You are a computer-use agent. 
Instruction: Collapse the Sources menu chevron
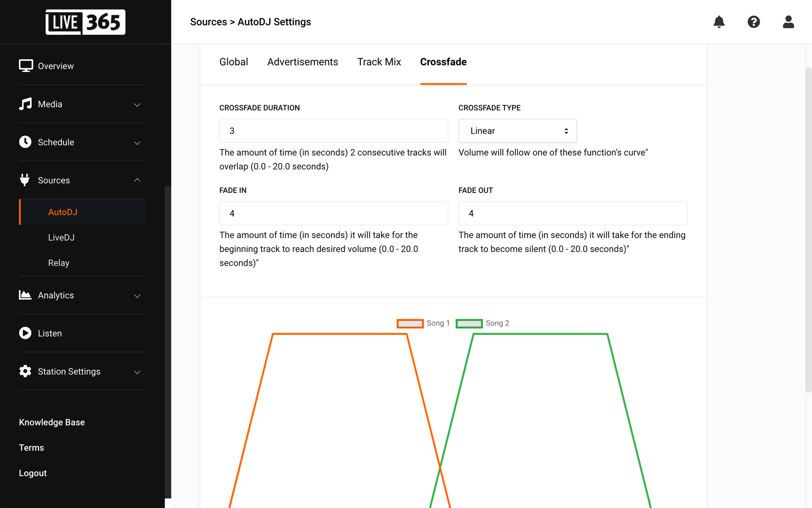tap(137, 180)
